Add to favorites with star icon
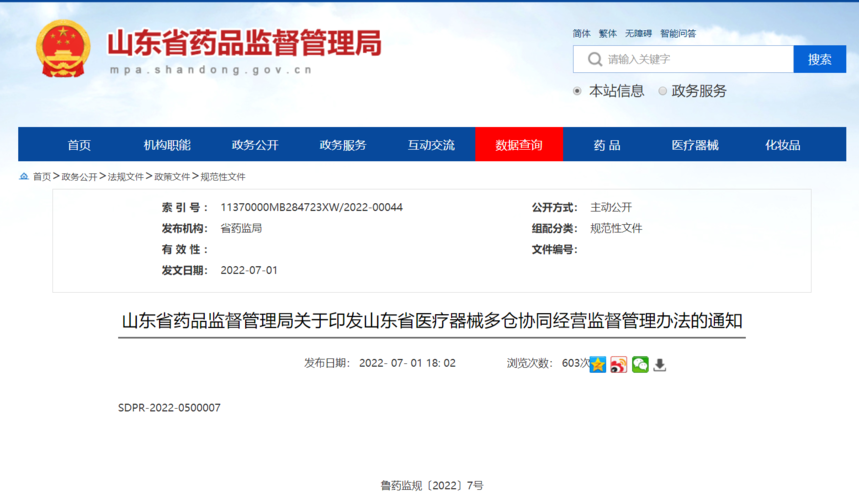Image resolution: width=859 pixels, height=502 pixels. coord(598,364)
